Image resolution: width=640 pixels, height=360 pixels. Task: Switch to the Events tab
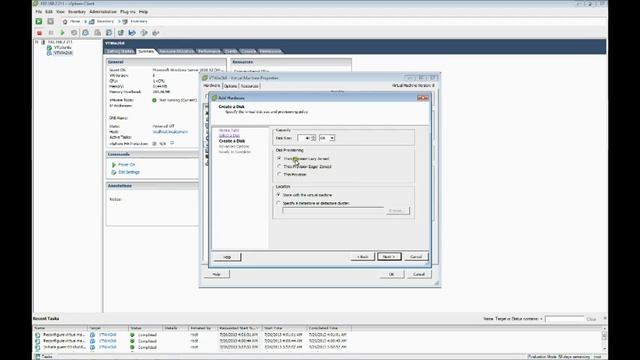tap(231, 51)
